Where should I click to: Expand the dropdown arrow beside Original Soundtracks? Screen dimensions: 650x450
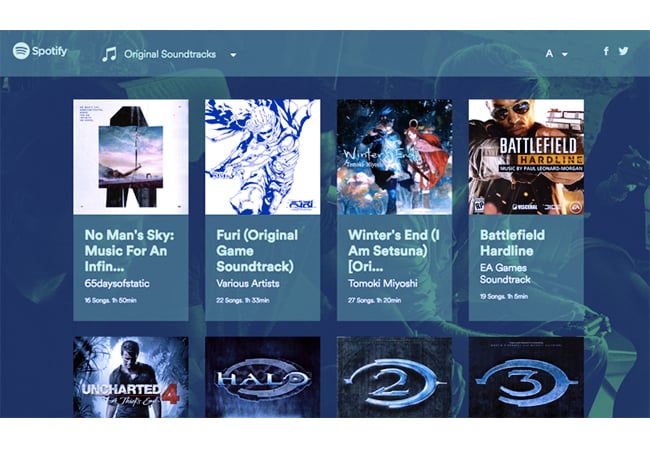[x=233, y=55]
